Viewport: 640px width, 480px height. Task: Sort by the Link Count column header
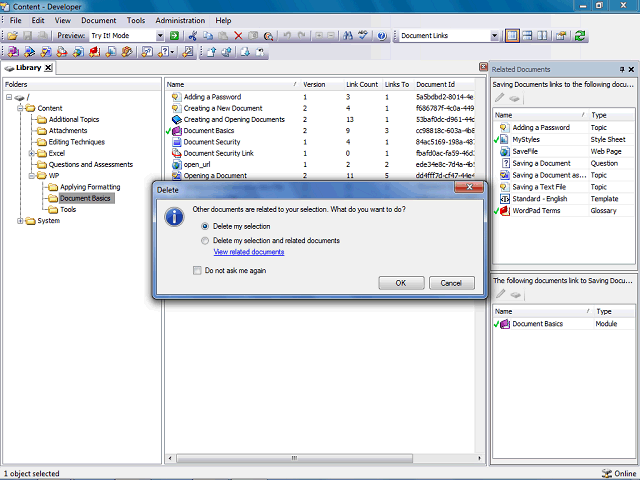point(362,84)
